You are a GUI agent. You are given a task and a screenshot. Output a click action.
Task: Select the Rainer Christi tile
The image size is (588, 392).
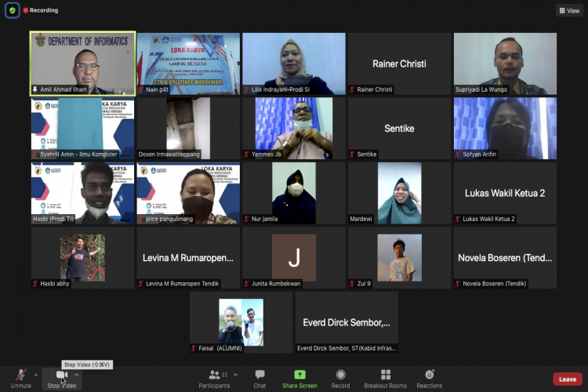point(399,64)
